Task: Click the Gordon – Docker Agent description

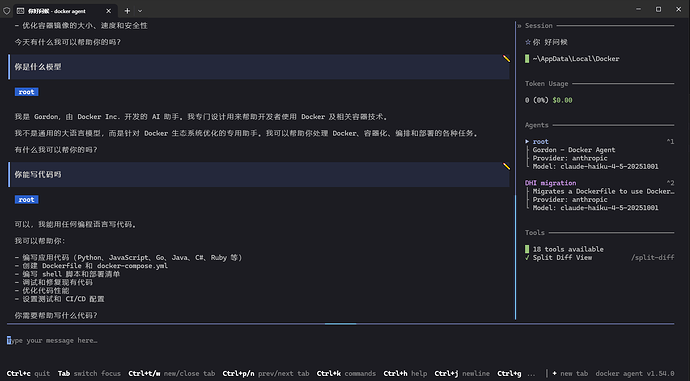Action: (x=574, y=150)
